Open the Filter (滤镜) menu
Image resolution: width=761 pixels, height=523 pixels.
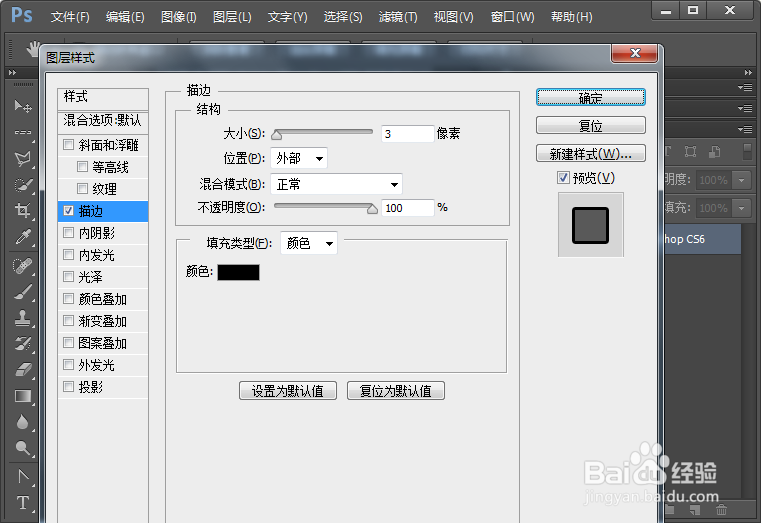click(x=397, y=17)
